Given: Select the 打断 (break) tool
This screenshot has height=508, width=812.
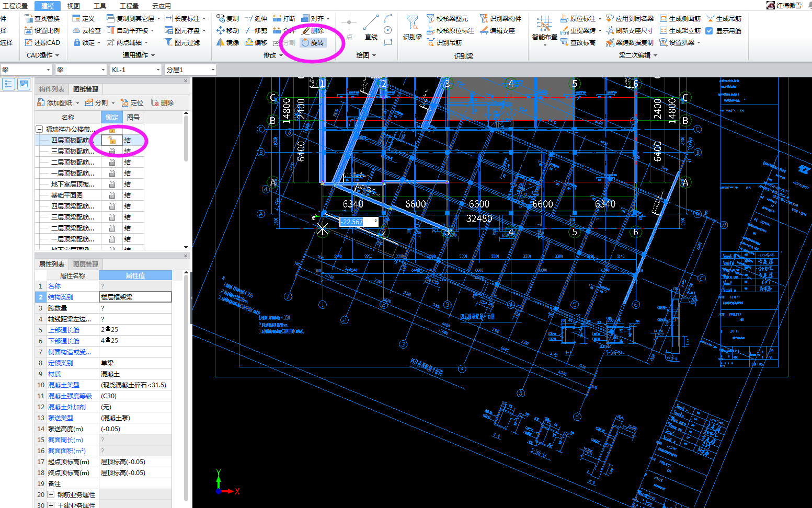Looking at the screenshot, I should (x=284, y=18).
